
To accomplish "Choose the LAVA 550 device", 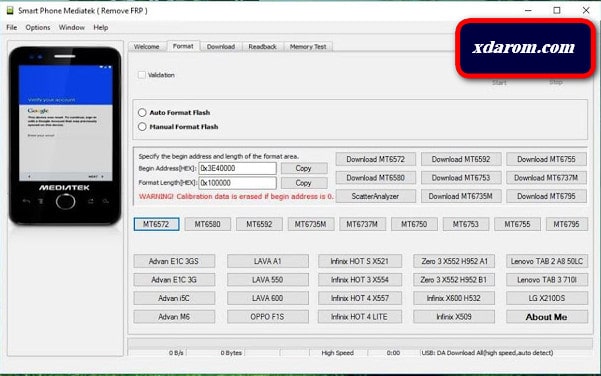I will [x=268, y=280].
